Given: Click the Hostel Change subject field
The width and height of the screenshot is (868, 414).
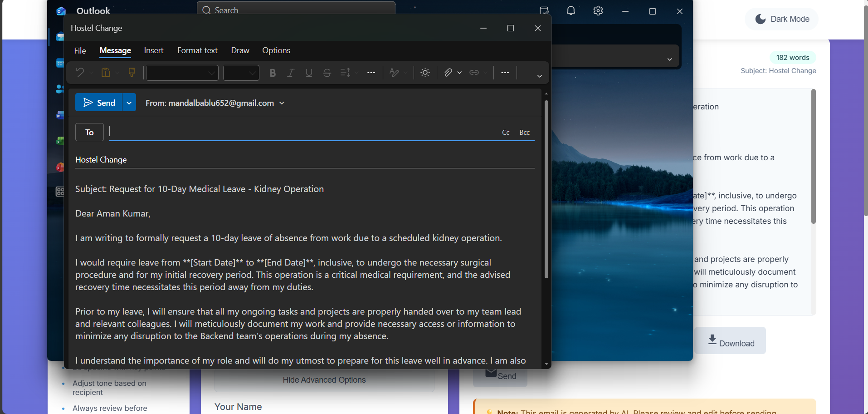Looking at the screenshot, I should coord(305,160).
